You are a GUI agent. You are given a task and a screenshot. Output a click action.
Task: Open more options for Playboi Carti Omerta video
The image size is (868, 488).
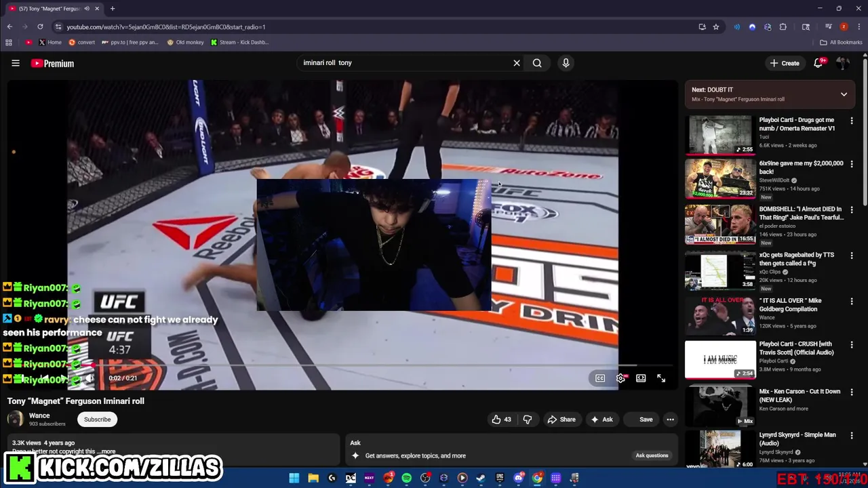click(x=852, y=121)
